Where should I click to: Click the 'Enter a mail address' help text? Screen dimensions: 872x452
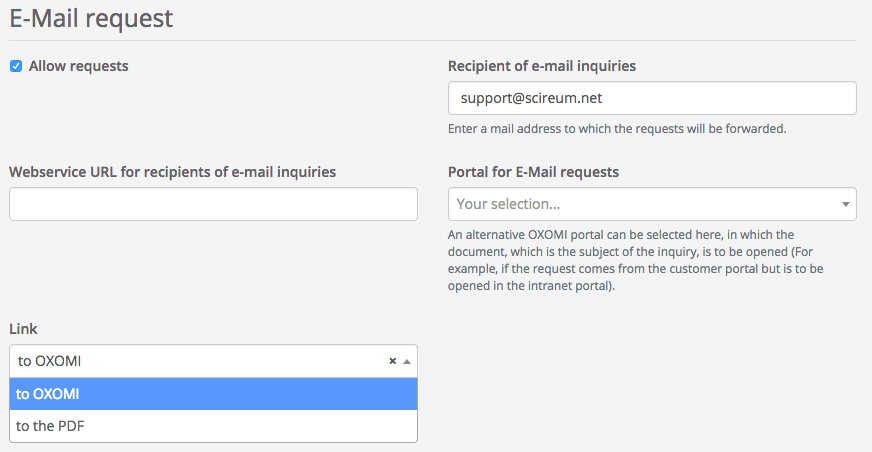pos(617,129)
